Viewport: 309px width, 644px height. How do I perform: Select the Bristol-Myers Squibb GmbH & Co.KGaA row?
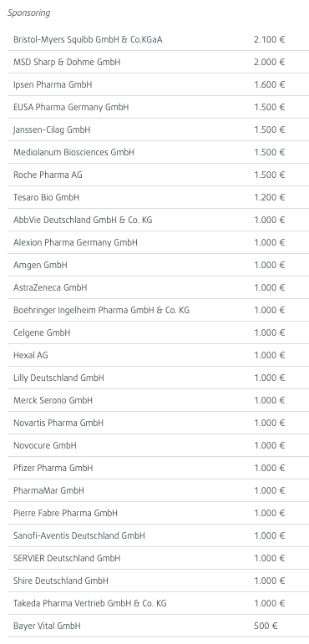(158, 40)
